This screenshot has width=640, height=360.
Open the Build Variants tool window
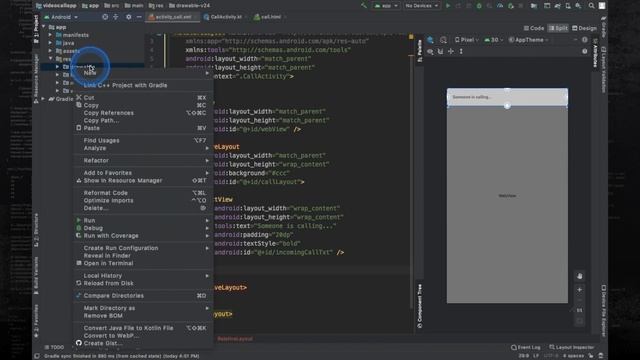(36, 276)
